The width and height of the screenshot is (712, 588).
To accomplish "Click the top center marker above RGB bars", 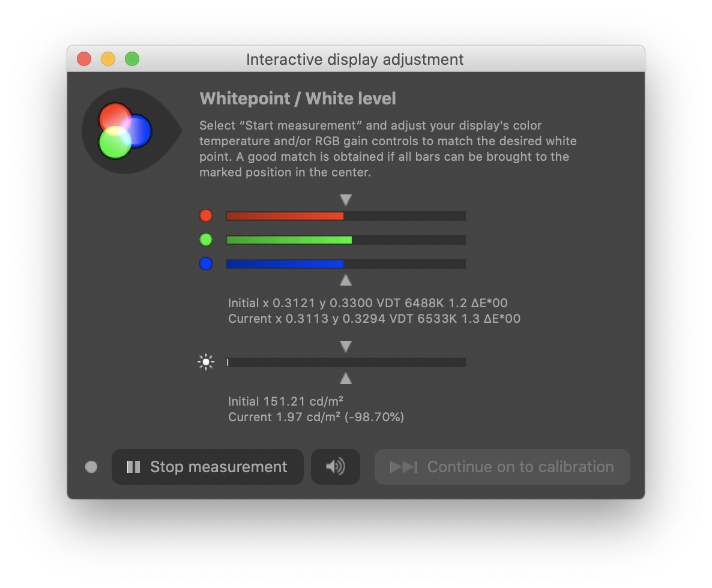I will (x=346, y=200).
